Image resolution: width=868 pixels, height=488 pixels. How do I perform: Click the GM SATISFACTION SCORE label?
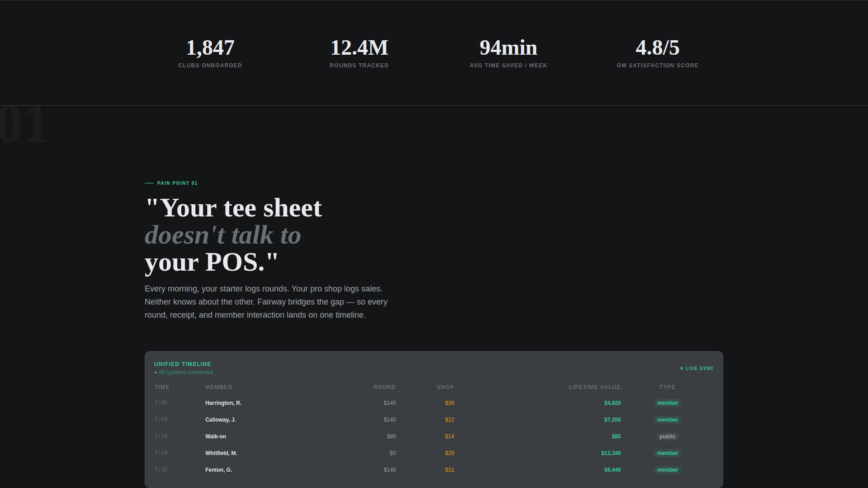pos(658,66)
